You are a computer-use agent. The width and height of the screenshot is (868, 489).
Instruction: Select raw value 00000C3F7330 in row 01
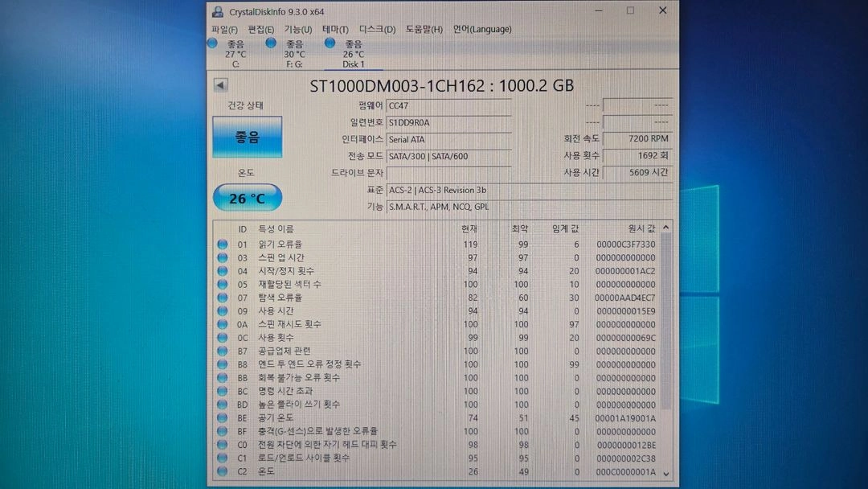625,244
